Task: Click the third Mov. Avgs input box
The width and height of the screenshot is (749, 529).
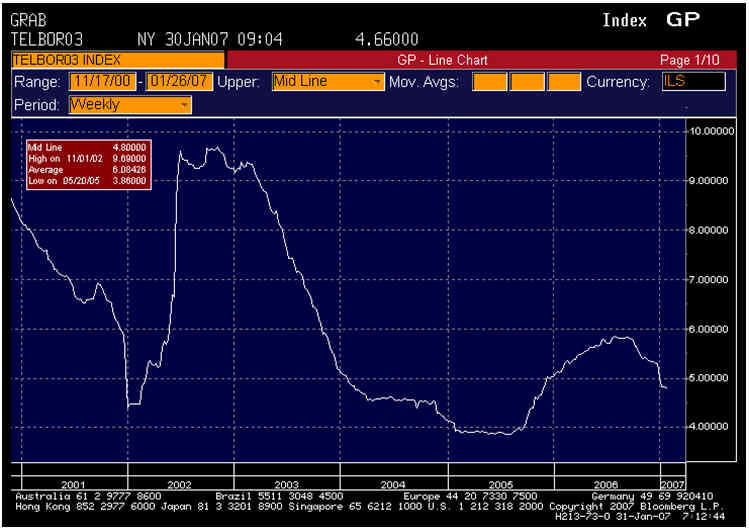Action: (565, 82)
